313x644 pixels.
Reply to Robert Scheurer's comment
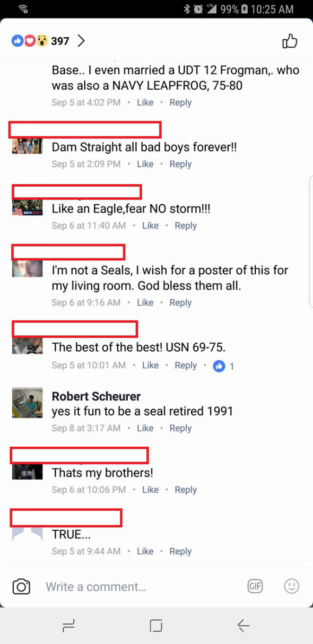180,428
